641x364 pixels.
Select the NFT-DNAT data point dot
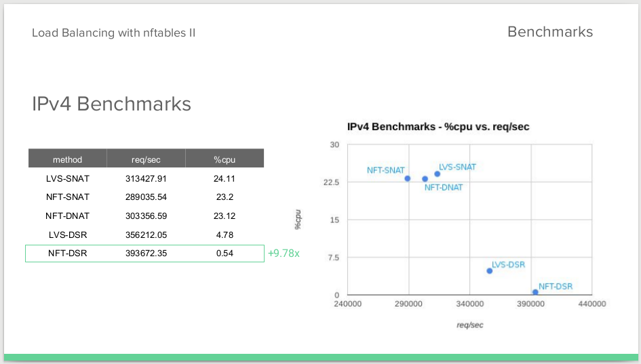tap(425, 179)
